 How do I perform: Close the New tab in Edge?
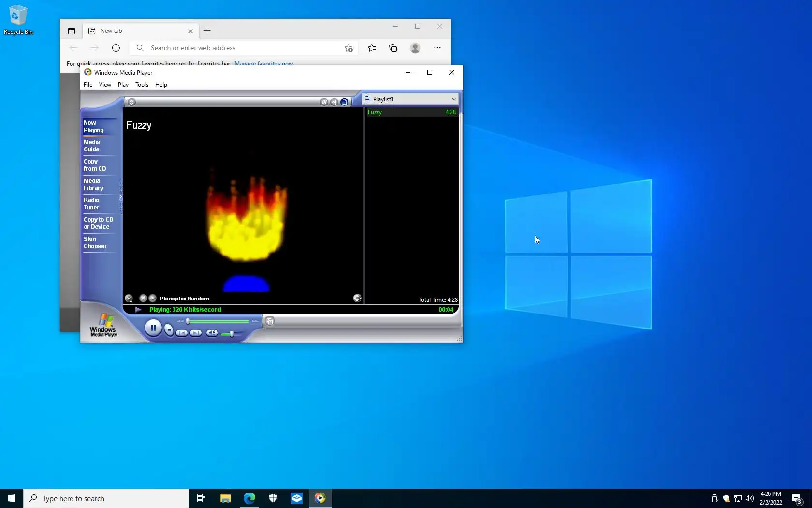190,31
